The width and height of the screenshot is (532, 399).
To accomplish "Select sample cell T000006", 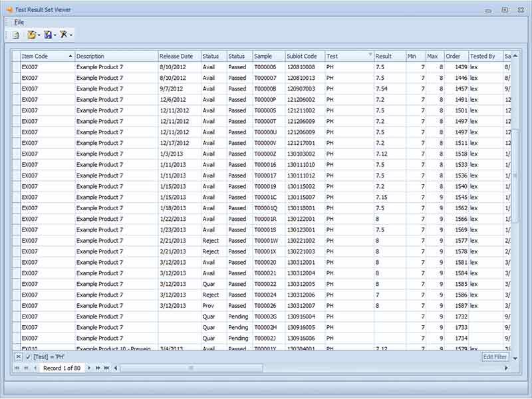I will click(x=269, y=67).
